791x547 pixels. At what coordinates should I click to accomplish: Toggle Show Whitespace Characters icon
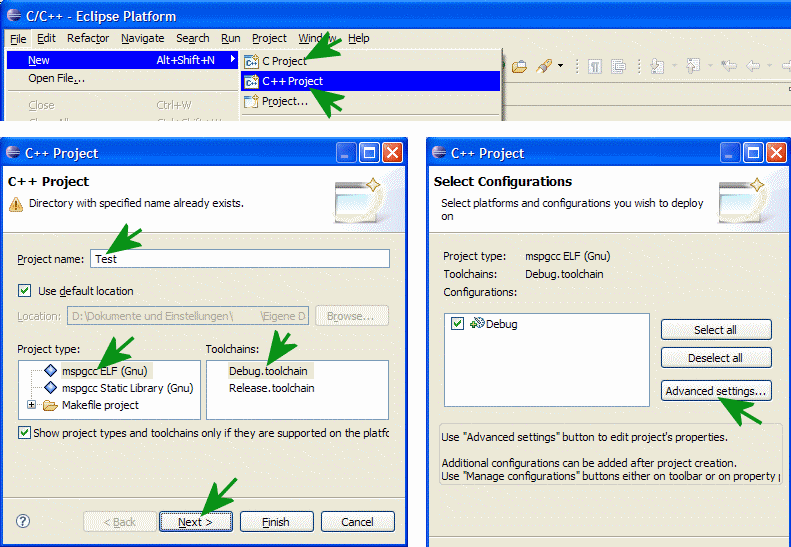[595, 66]
